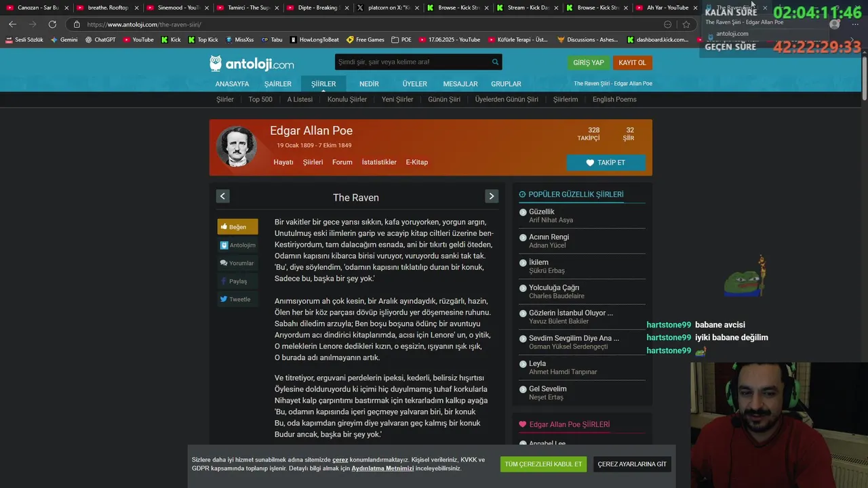
Task: Open MESAJLAR in the site menu
Action: point(460,84)
